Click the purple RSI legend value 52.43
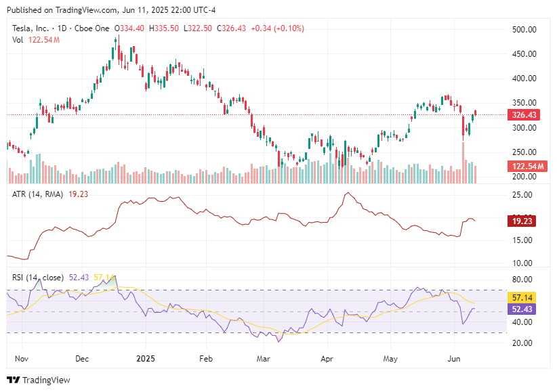The image size is (557, 392). click(79, 278)
